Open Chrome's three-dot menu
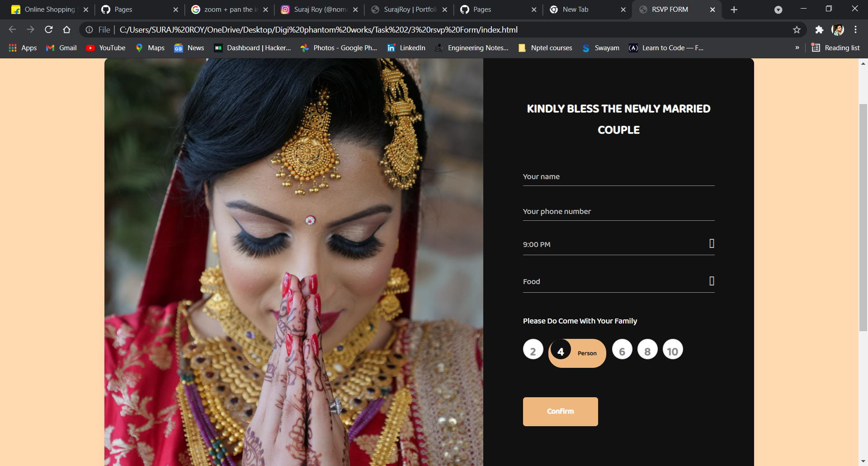868x466 pixels. [855, 30]
